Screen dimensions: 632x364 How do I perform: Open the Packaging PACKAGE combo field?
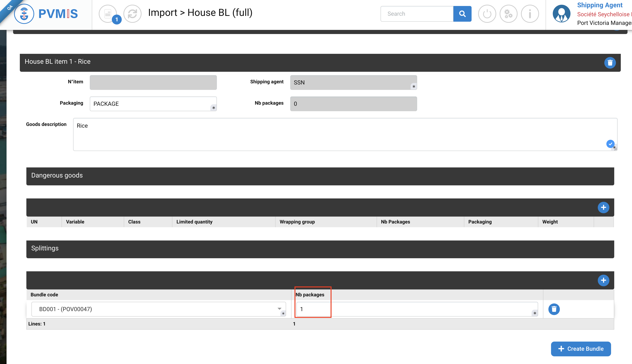(x=153, y=104)
